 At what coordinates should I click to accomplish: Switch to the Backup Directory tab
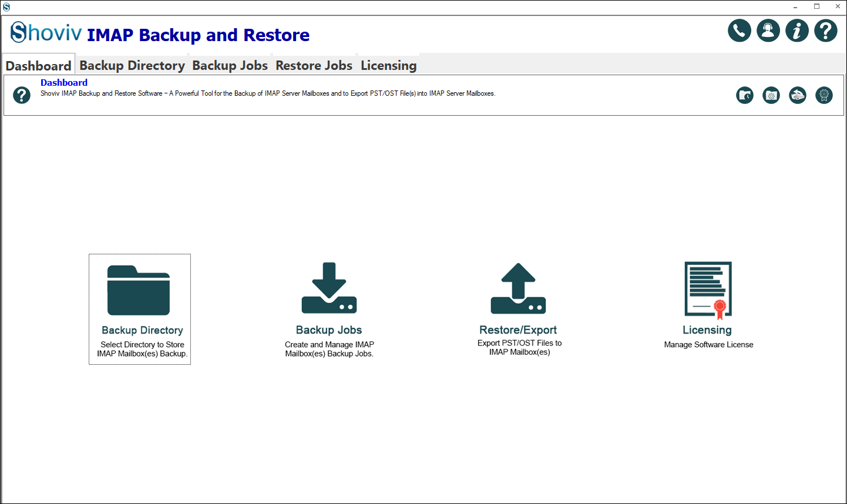coord(132,65)
